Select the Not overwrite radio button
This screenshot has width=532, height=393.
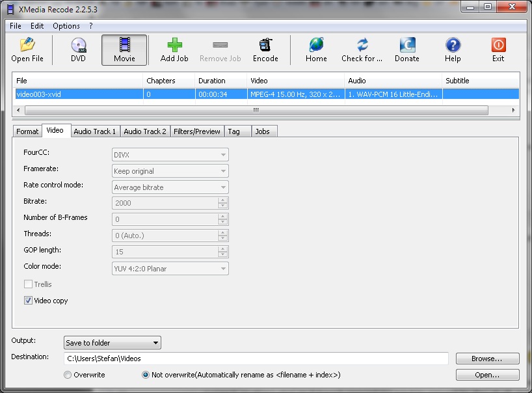click(146, 375)
